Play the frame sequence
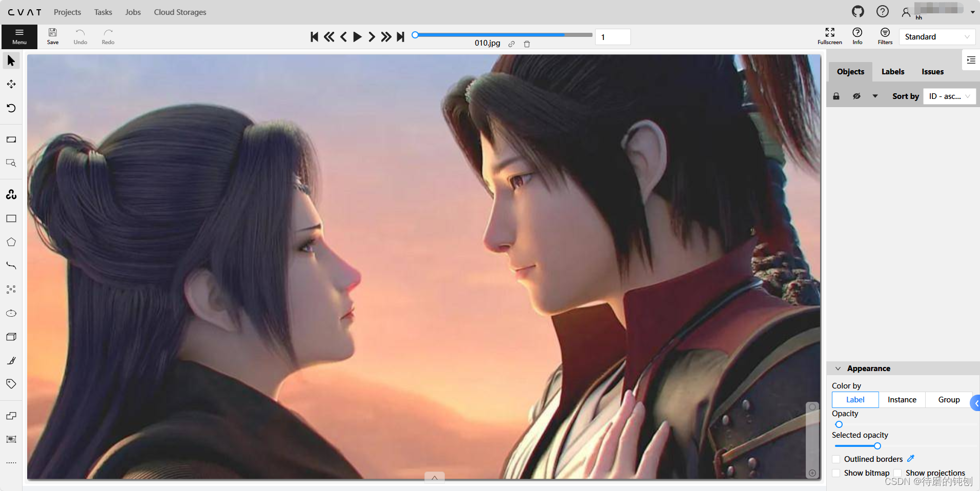 (357, 37)
